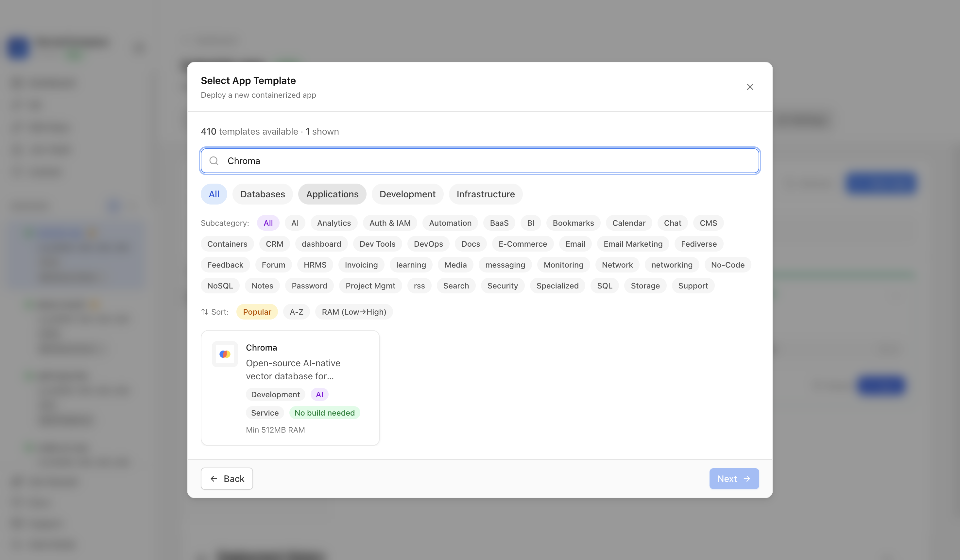Image resolution: width=960 pixels, height=560 pixels.
Task: Filter by dashboard subcategory
Action: (x=321, y=244)
